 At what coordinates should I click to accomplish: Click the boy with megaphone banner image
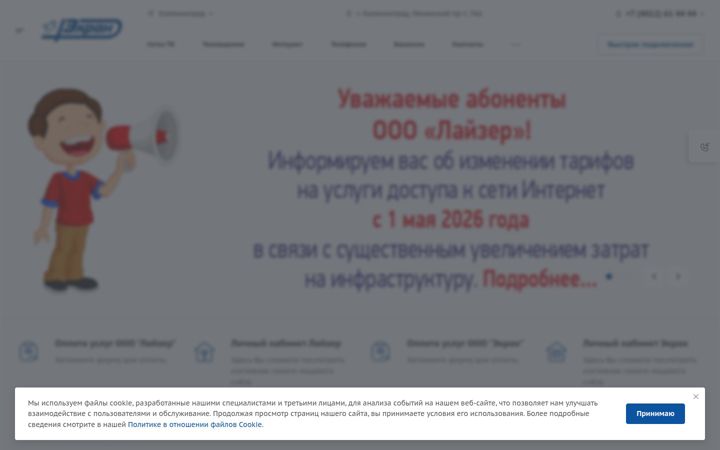coord(102,189)
